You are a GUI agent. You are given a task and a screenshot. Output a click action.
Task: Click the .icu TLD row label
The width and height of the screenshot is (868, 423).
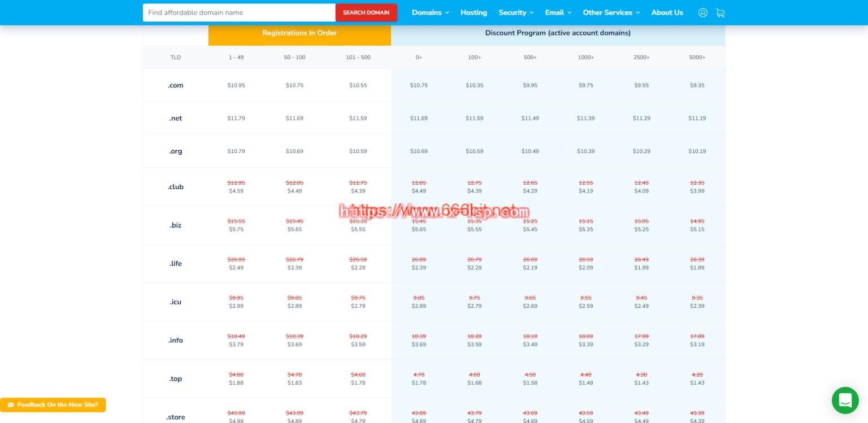tap(176, 302)
